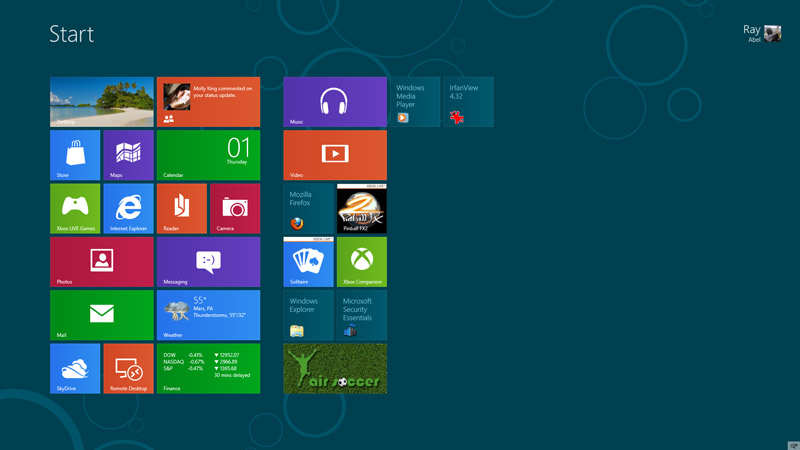Click the user profile picture
The width and height of the screenshot is (800, 450).
click(772, 34)
